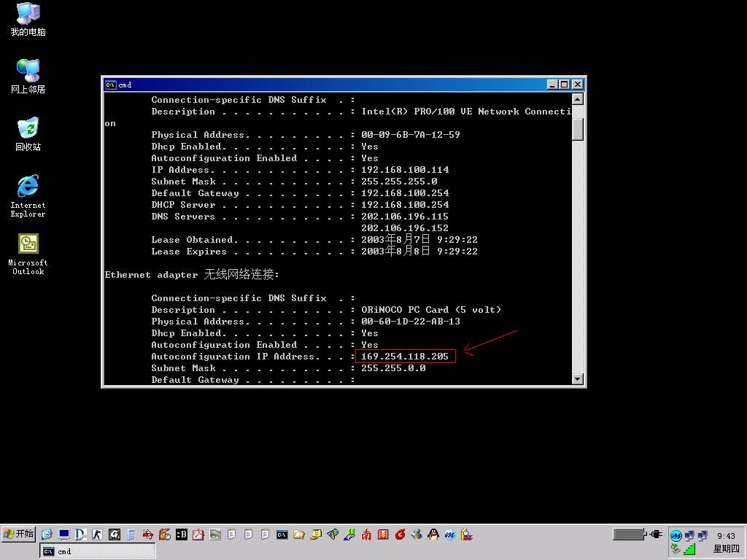Launch MSN Messenger from quick launch
The width and height of the screenshot is (747, 560).
(417, 534)
